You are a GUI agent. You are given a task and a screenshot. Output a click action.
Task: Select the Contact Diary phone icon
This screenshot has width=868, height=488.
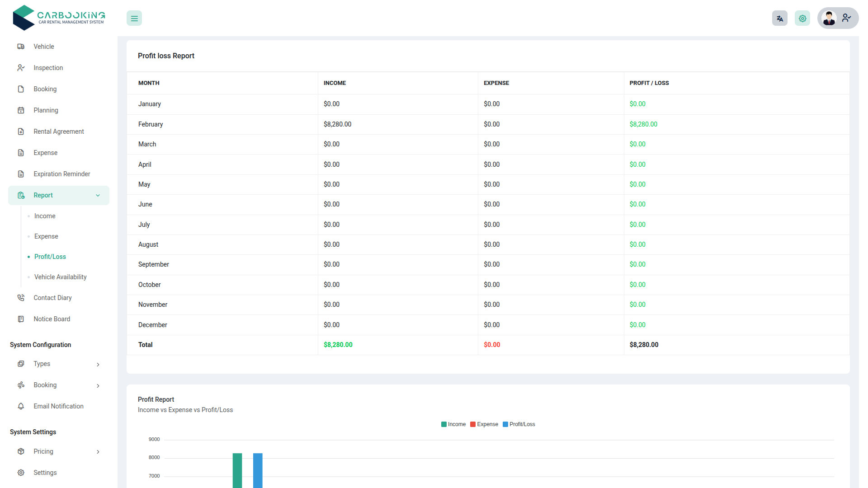(21, 298)
